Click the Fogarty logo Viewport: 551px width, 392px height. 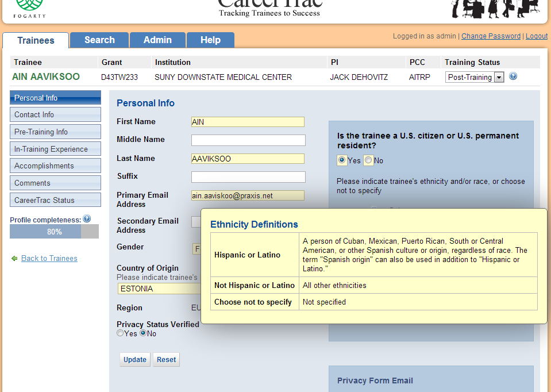coord(29,9)
